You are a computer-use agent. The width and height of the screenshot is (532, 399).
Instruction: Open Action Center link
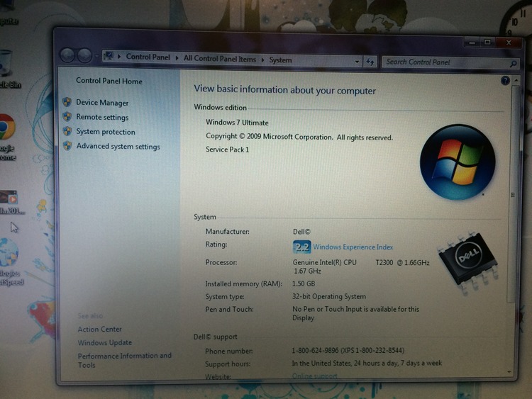99,329
